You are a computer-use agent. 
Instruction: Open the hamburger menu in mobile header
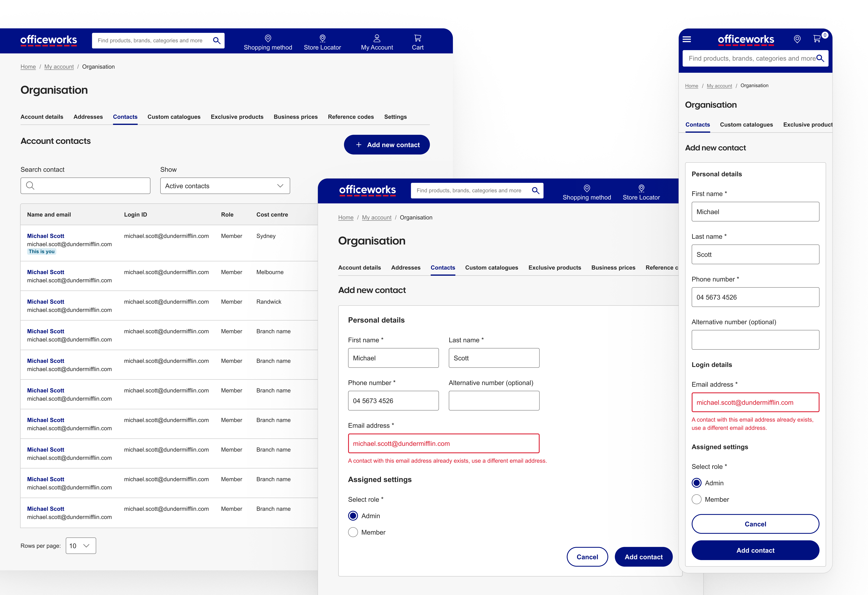[x=687, y=39]
